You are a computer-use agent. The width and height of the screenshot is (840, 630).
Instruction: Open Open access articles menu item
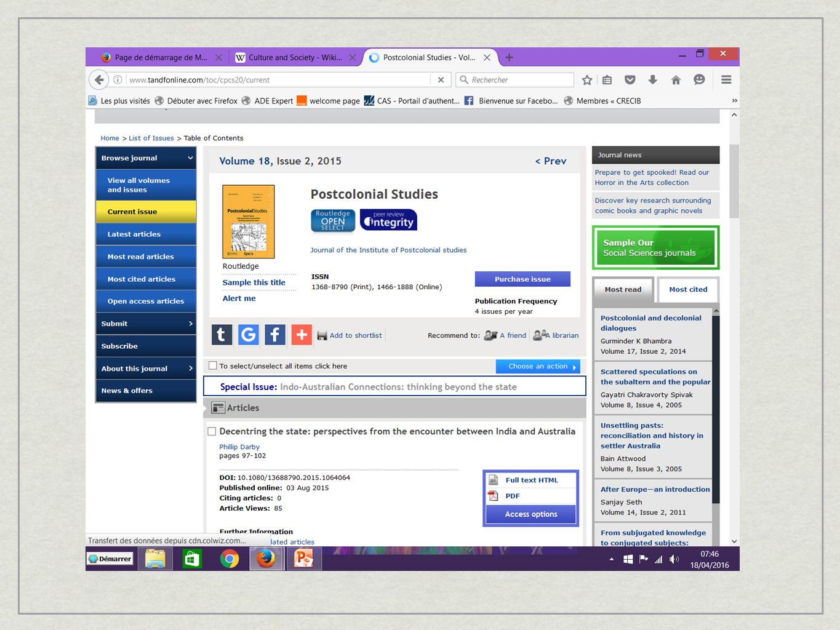(x=146, y=301)
